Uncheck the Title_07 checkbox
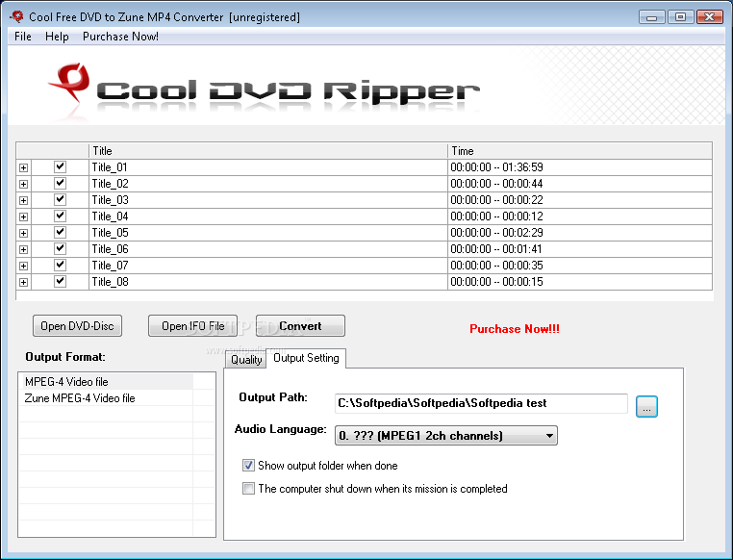Screen dimensions: 733x560 [60, 265]
